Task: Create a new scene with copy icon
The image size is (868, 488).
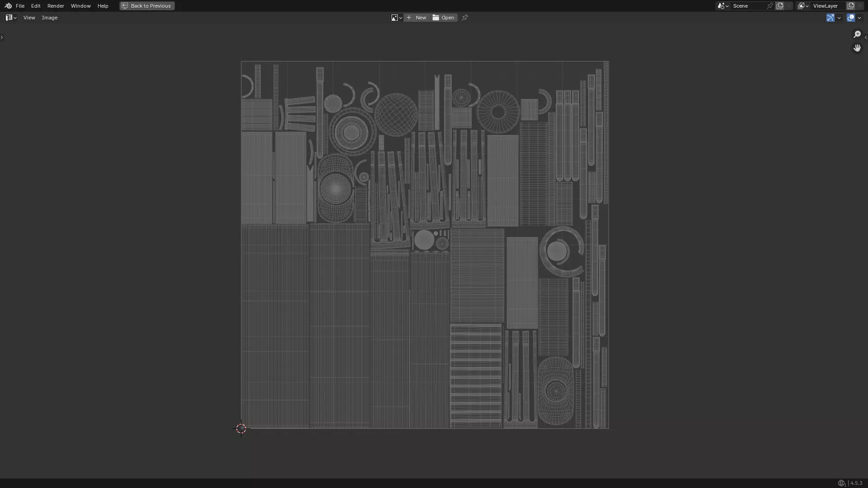Action: [780, 6]
